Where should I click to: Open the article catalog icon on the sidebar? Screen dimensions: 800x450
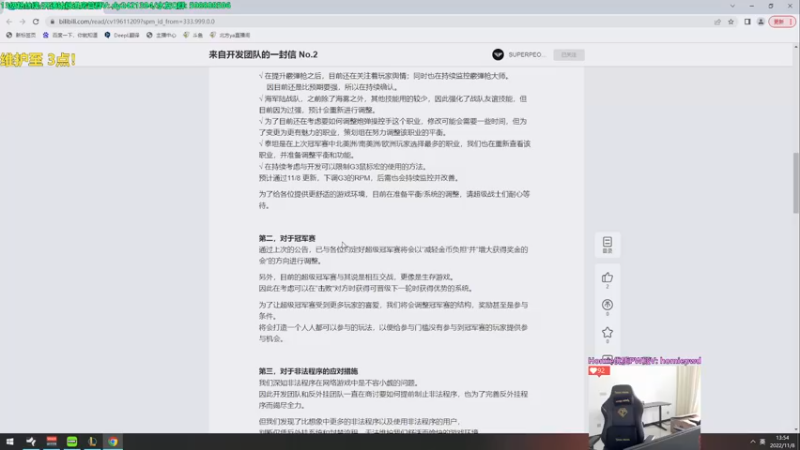click(x=607, y=244)
